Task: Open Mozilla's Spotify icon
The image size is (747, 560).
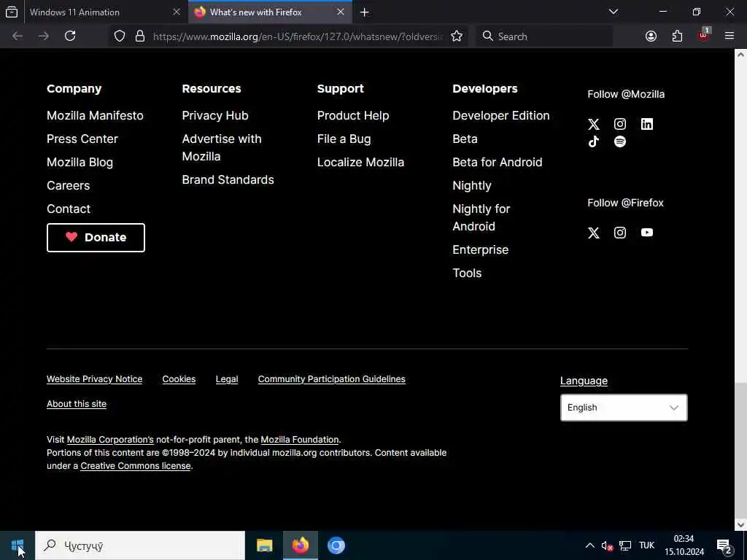Action: click(620, 141)
